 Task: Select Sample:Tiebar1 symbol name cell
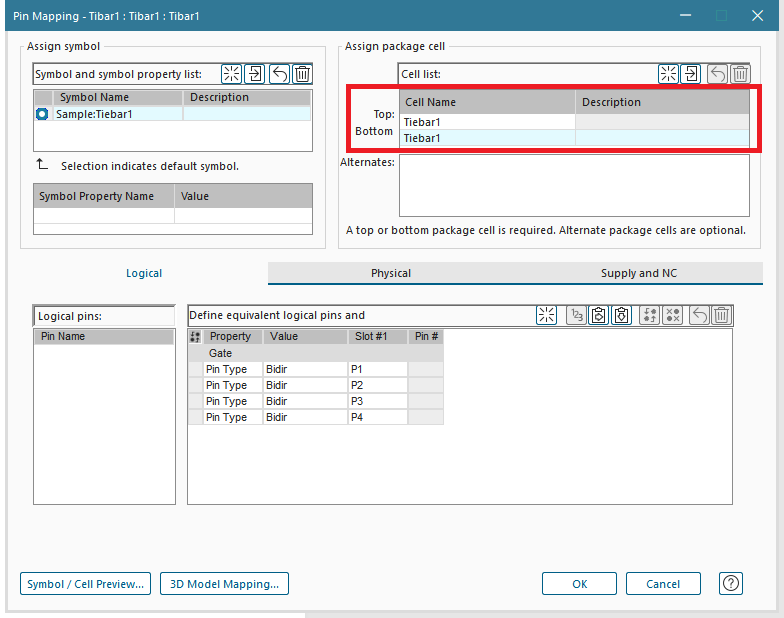(118, 114)
